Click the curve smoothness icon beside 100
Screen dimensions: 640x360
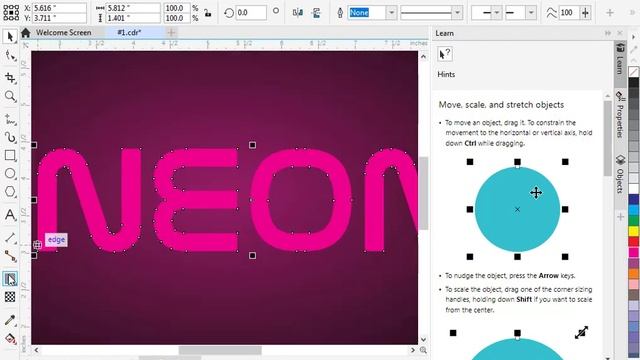click(551, 13)
